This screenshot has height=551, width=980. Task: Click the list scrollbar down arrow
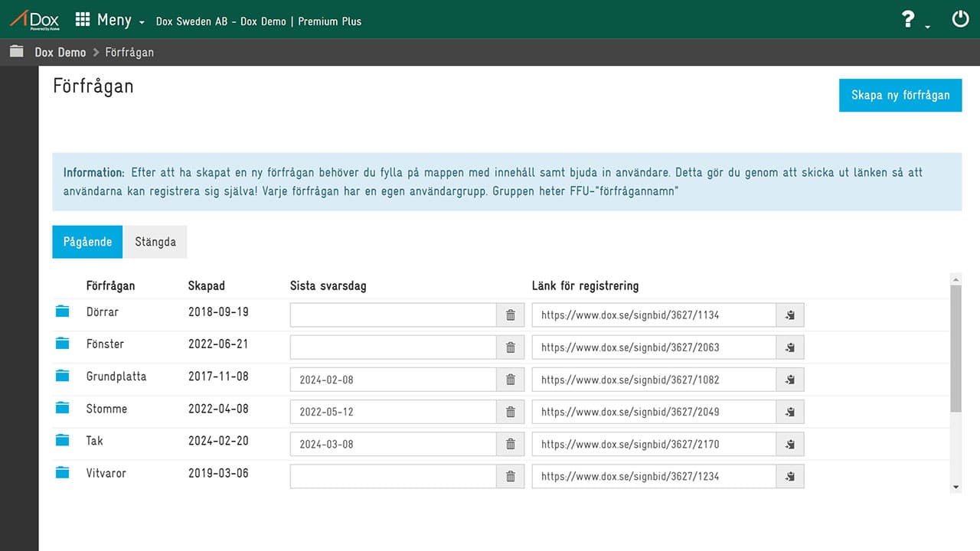pos(955,487)
